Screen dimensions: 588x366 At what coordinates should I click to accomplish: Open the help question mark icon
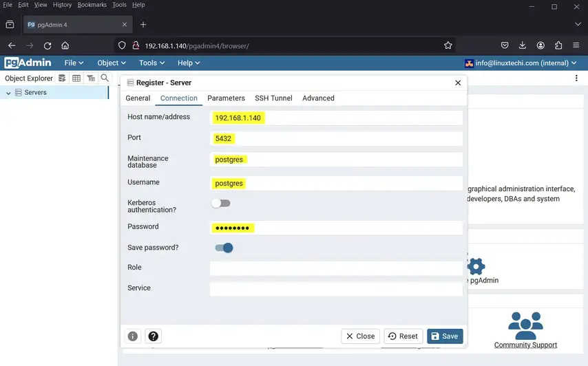tap(154, 336)
